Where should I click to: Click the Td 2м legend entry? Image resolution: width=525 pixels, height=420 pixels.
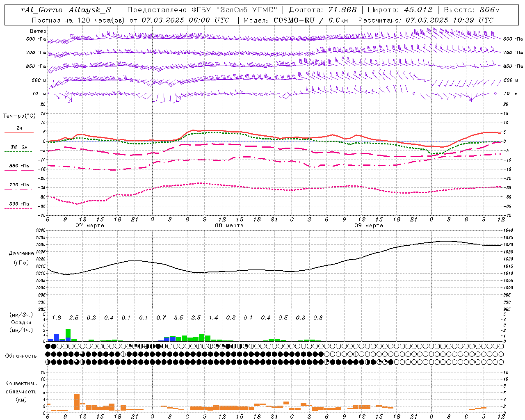tap(19, 147)
